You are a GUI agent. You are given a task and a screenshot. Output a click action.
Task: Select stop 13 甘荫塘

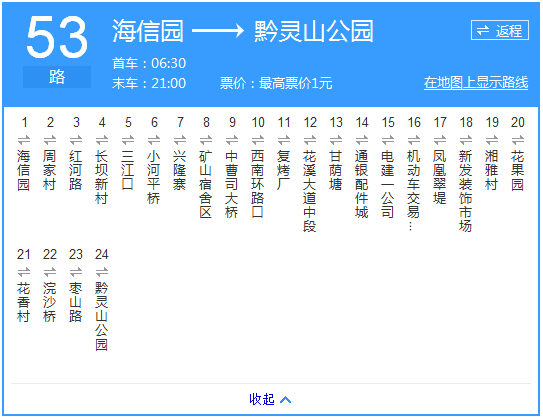pos(335,170)
